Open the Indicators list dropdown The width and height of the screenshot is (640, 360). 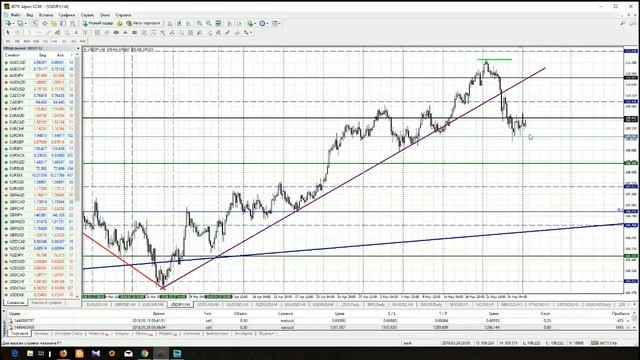click(x=252, y=23)
